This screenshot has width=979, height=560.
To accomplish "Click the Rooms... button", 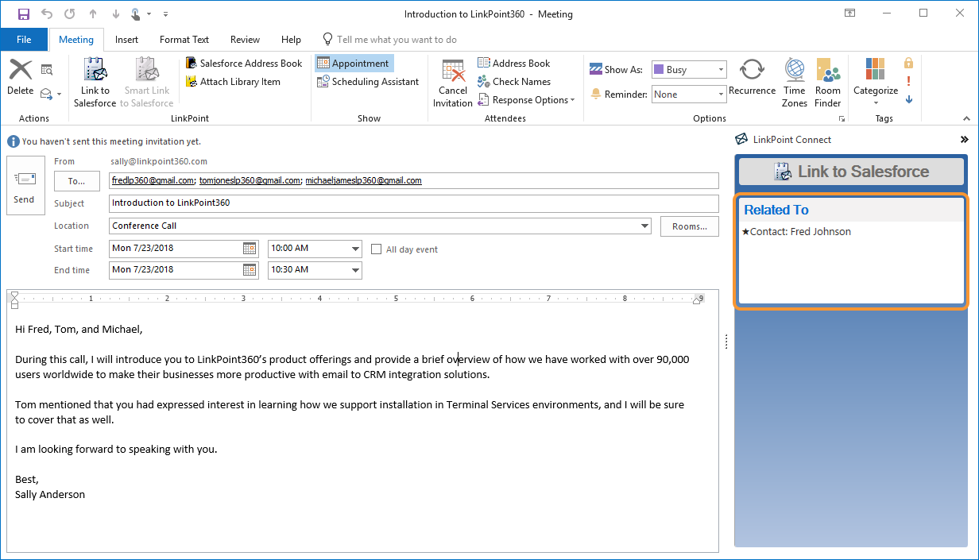I will coord(690,226).
